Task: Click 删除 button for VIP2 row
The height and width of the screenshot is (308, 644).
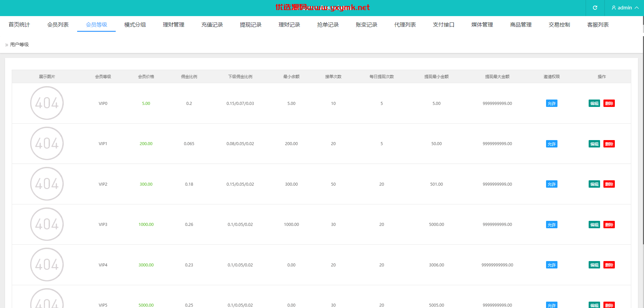Action: pyautogui.click(x=609, y=184)
